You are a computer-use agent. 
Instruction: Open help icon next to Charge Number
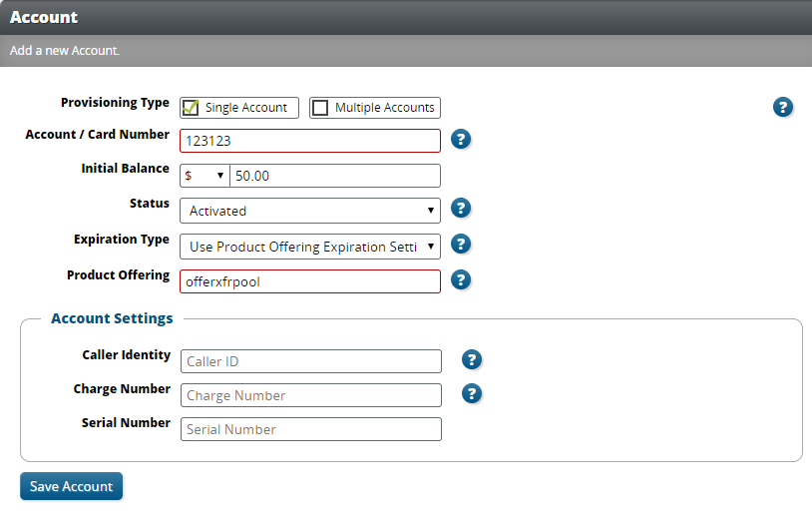(472, 394)
